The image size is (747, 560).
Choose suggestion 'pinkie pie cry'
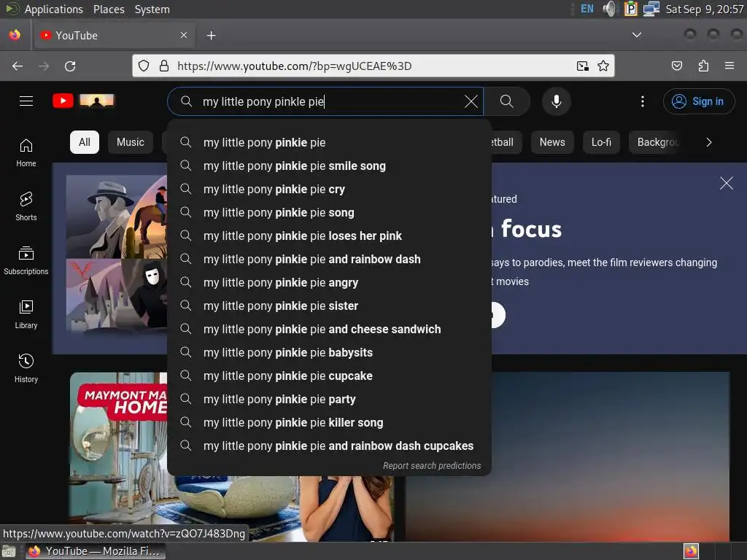click(x=329, y=189)
